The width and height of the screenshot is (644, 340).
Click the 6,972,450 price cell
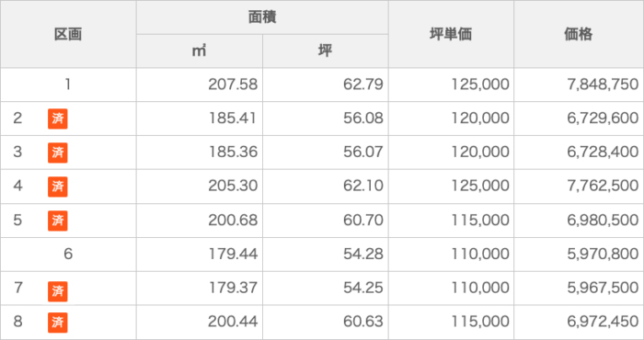pos(579,323)
